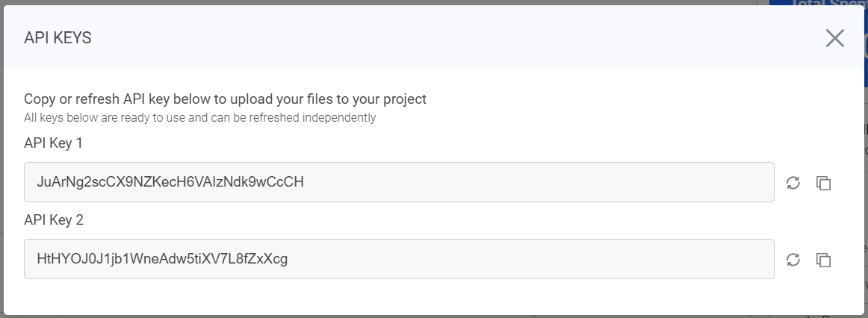Click the "All keys below are ready" note
The height and width of the screenshot is (318, 868).
[199, 117]
